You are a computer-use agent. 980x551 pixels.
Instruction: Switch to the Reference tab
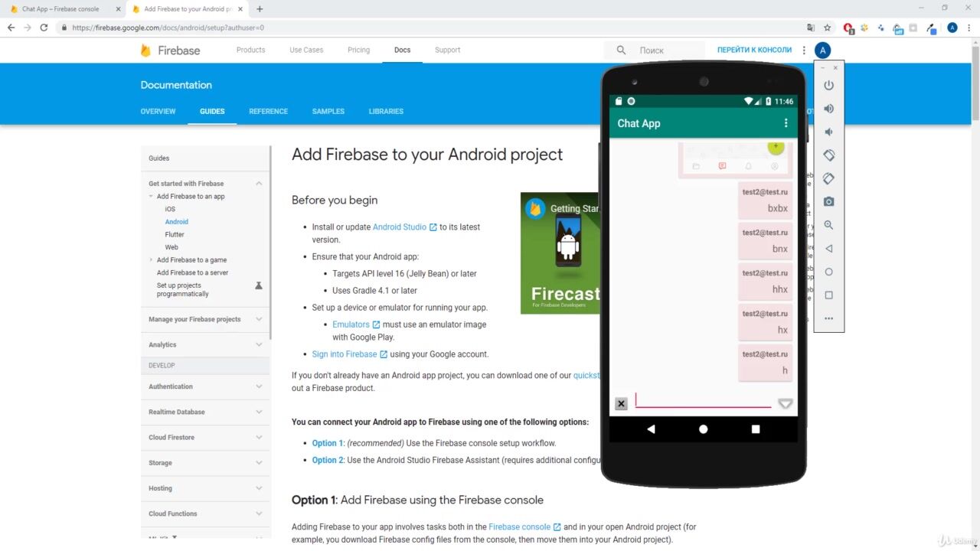pyautogui.click(x=268, y=111)
